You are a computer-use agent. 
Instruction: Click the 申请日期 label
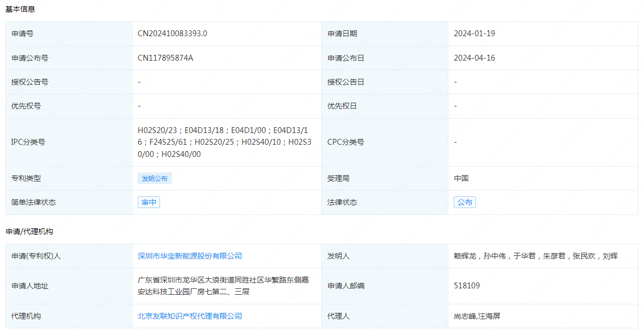[342, 34]
